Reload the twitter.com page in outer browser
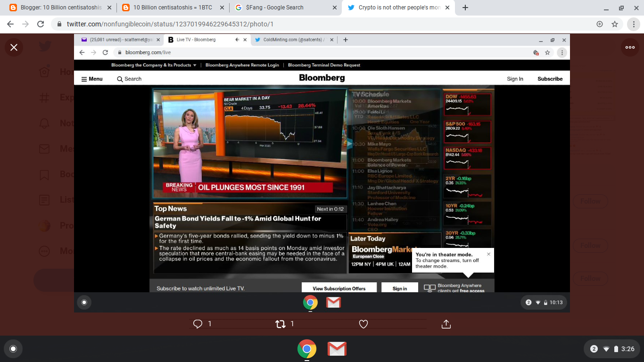 click(x=41, y=24)
